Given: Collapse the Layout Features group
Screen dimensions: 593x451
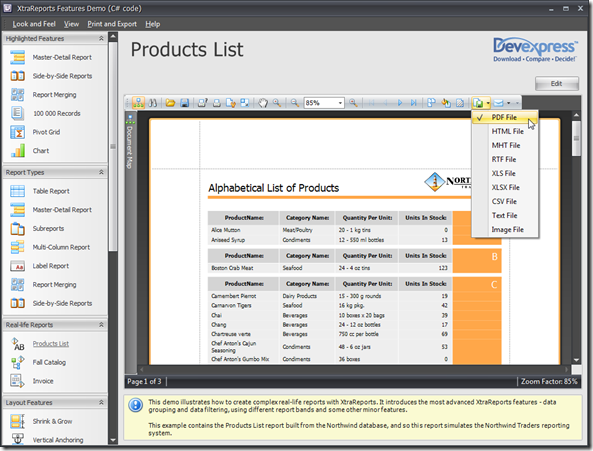Looking at the screenshot, I should 101,402.
